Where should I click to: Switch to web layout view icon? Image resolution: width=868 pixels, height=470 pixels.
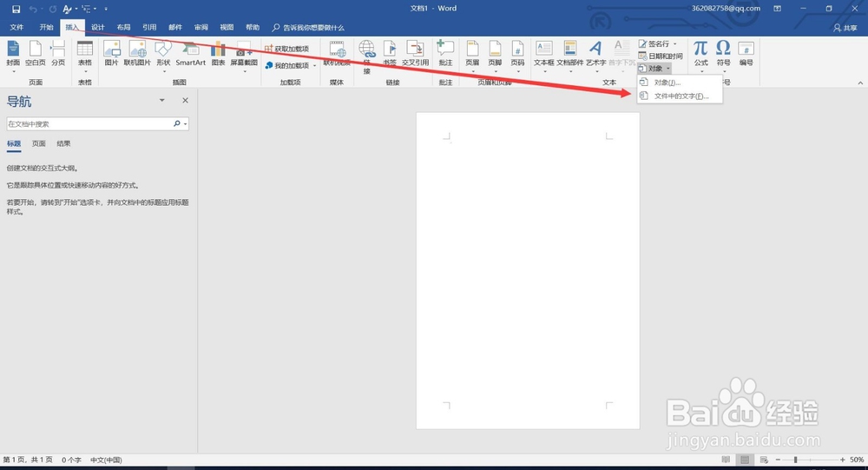[764, 460]
